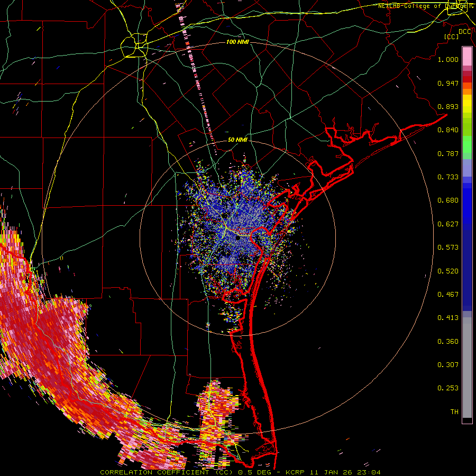The image size is (476, 476).
Task: Pick the gray band near the color scale bottom
Action: (x=467, y=368)
